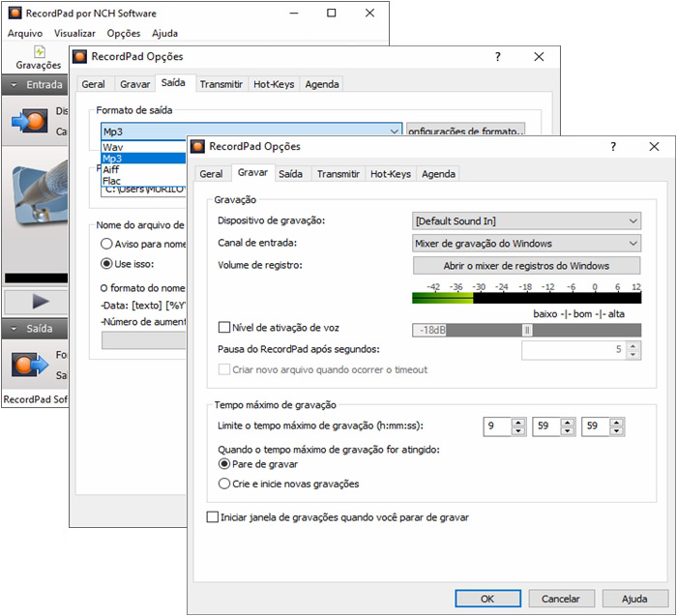
Task: Tick Criar novo arquivo quando ocorrer o timeout
Action: pyautogui.click(x=224, y=369)
